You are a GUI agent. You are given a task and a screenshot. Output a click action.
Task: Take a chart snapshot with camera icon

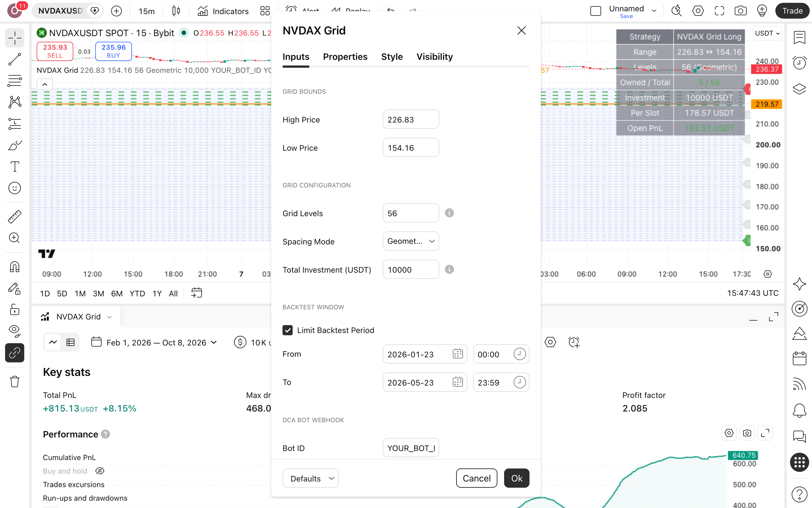[740, 11]
